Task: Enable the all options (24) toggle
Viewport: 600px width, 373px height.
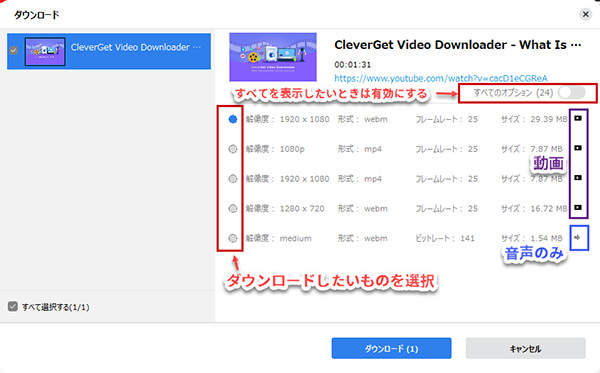Action: click(572, 93)
